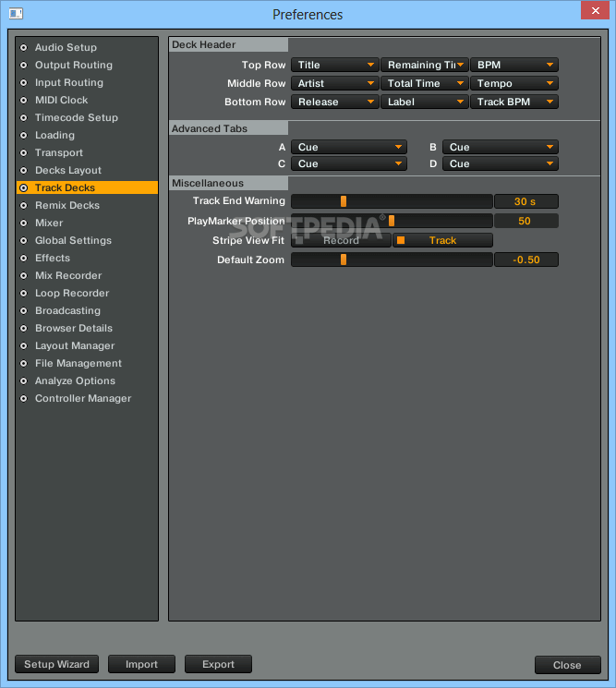
Task: Open Top Row Remaining Time dropdown
Action: tap(424, 65)
